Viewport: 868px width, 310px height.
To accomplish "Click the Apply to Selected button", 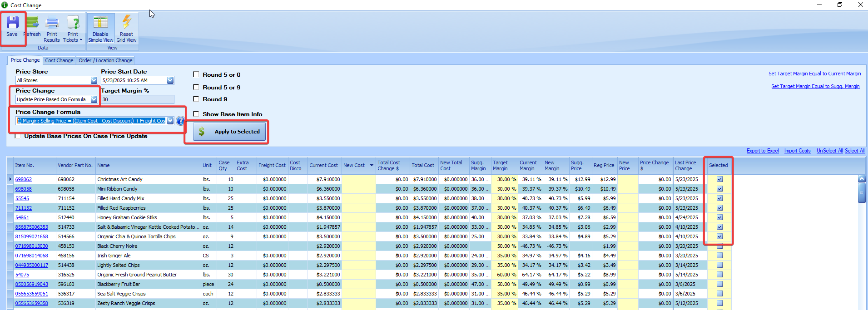I will (x=230, y=132).
